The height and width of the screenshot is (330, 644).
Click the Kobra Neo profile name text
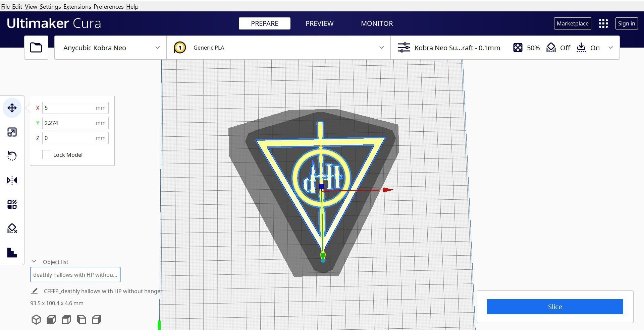click(x=457, y=48)
